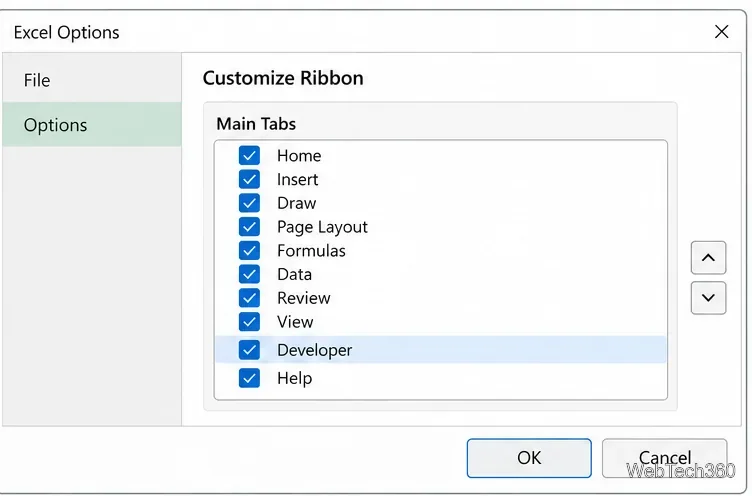Select the Page Layout row label
752x496 pixels.
(322, 227)
